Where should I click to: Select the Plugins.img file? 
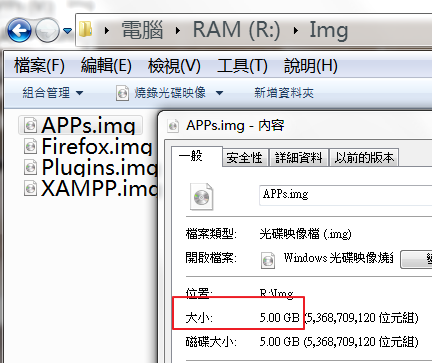pos(91,167)
